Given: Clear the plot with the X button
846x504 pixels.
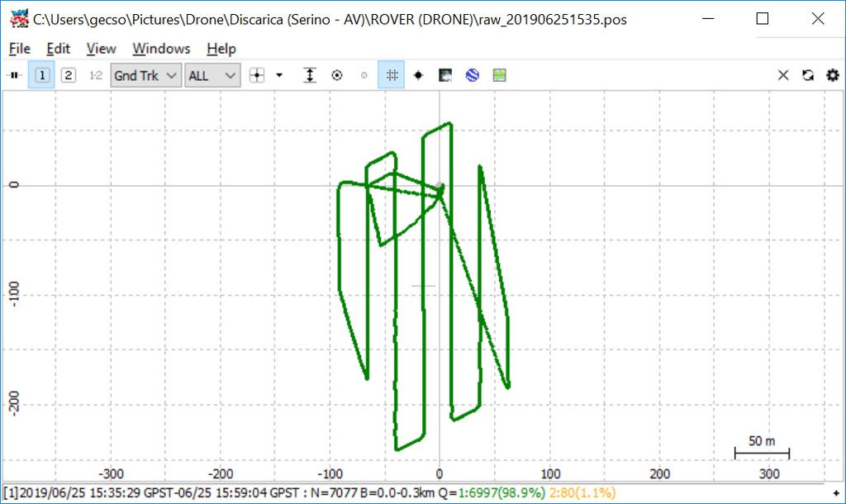Looking at the screenshot, I should click(783, 75).
